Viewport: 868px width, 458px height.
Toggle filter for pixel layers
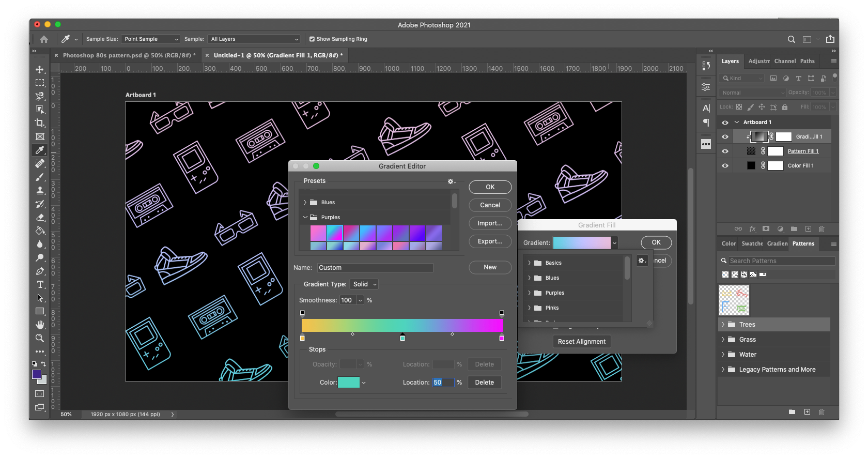[773, 79]
